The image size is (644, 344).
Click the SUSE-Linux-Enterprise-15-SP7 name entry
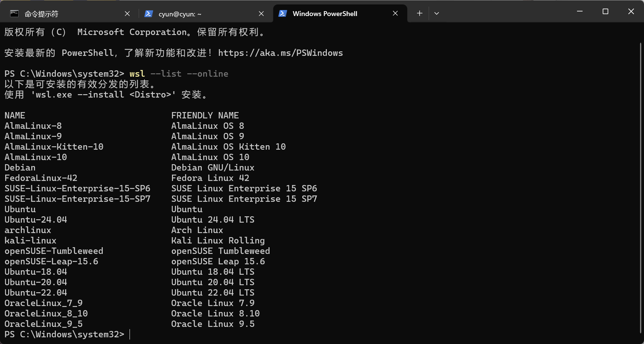tap(77, 199)
